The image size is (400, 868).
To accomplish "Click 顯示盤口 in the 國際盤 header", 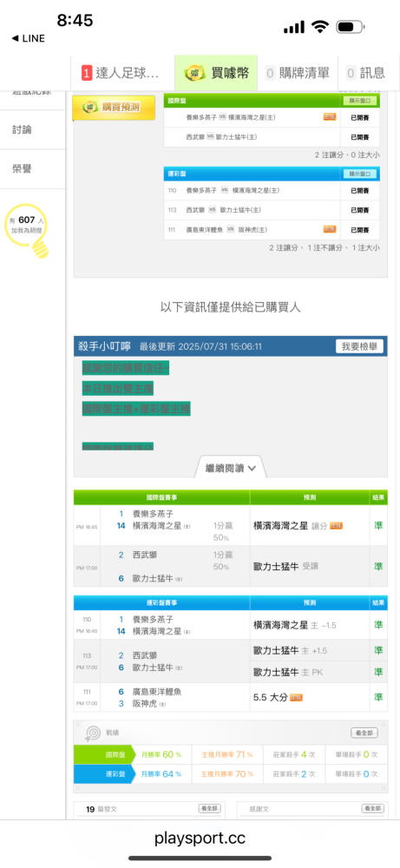I will tap(359, 101).
